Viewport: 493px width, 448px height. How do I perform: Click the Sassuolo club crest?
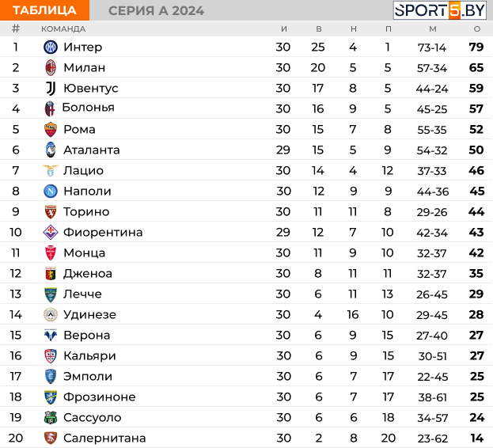point(51,417)
